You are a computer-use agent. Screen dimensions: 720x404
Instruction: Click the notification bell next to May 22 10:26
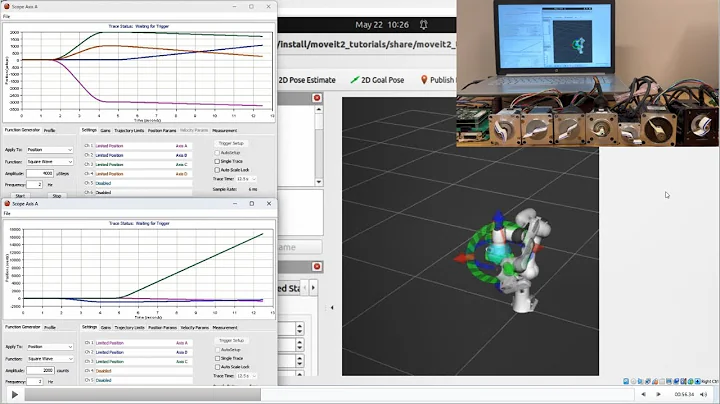(423, 25)
